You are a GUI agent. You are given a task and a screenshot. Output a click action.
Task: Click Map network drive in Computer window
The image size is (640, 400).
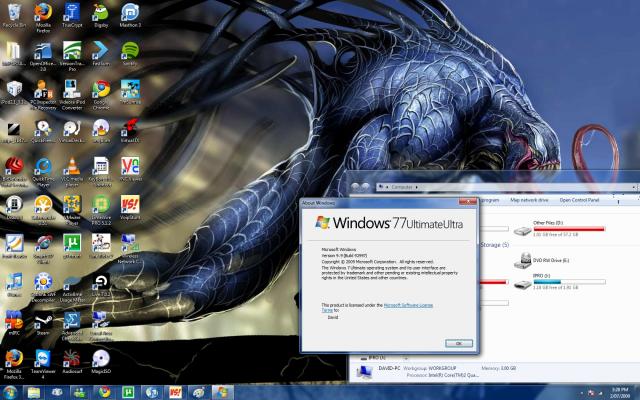coord(529,200)
